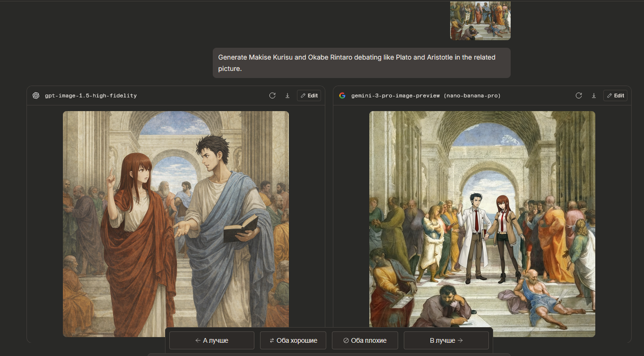This screenshot has height=356, width=644.
Task: Download the gpt-image-1.5-high-fidelity image
Action: (287, 96)
